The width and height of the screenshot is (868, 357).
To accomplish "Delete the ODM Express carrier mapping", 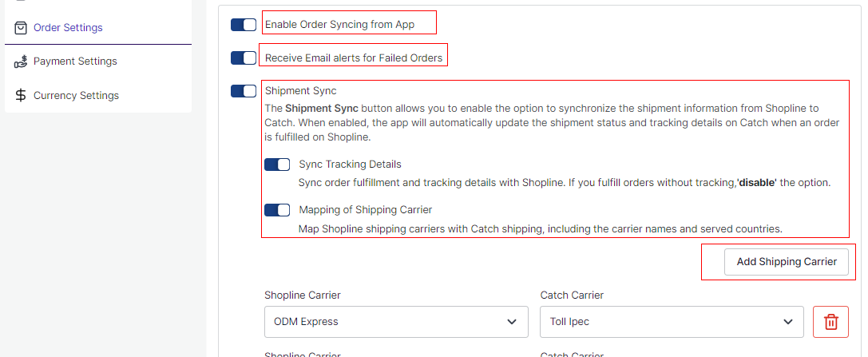I will (830, 322).
